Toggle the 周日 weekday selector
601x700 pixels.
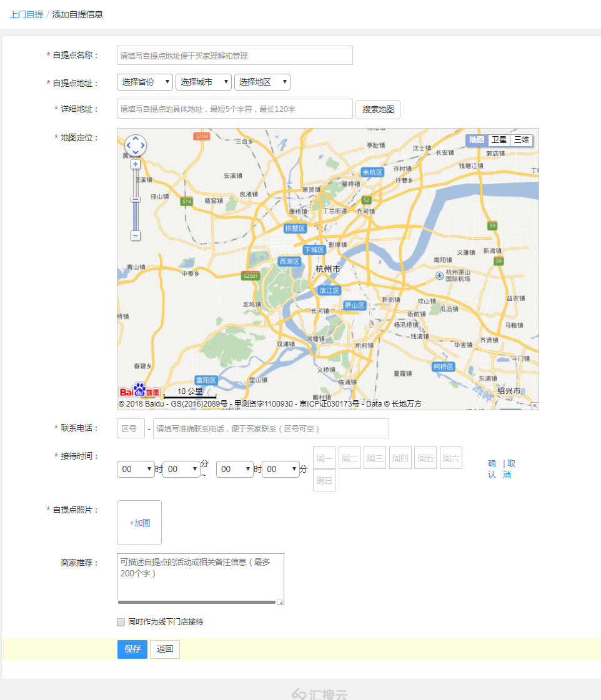coord(324,480)
